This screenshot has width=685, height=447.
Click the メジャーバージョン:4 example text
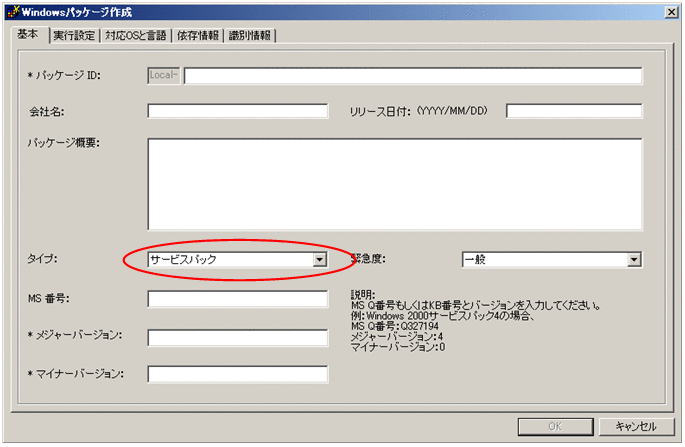pyautogui.click(x=397, y=337)
